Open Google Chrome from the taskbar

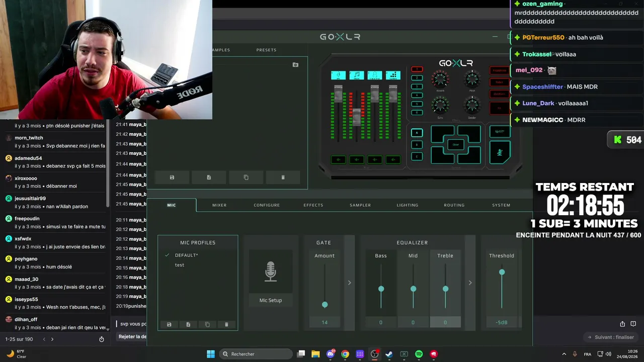(345, 354)
